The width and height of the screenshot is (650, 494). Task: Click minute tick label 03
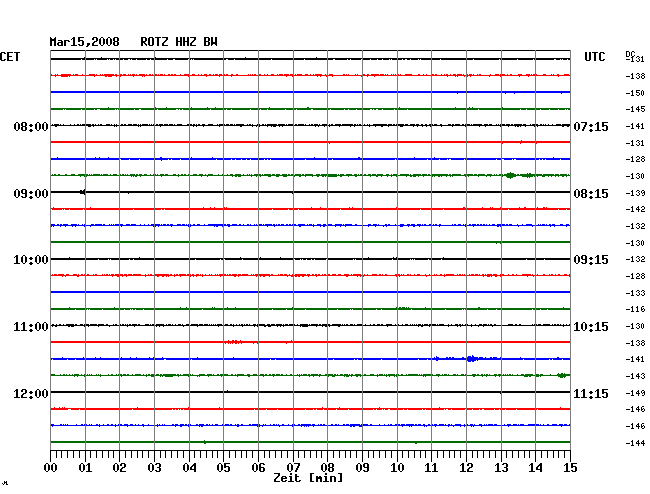pos(154,468)
